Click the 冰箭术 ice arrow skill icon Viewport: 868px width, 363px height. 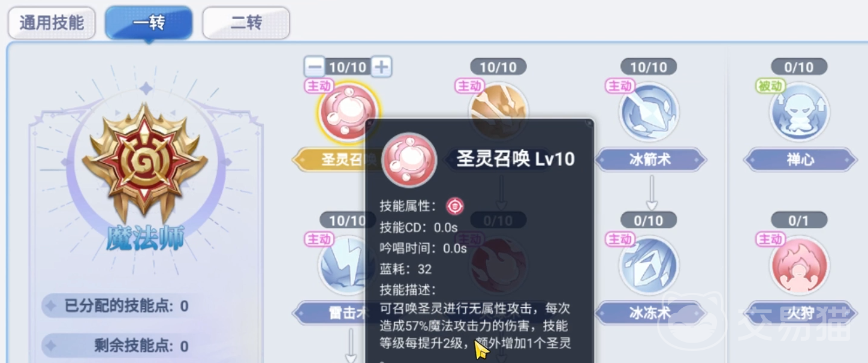[x=649, y=112]
